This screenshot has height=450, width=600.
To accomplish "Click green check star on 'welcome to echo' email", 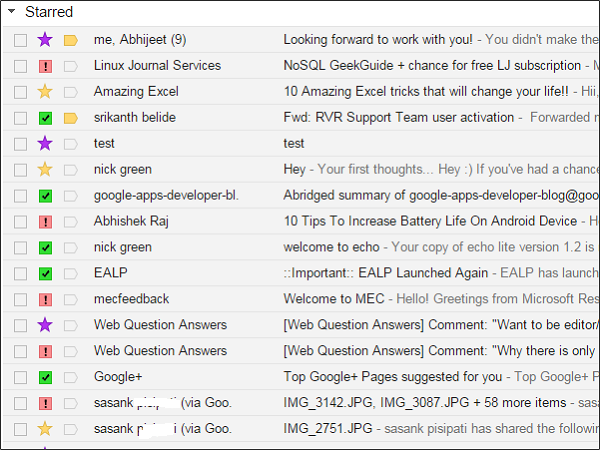I will tap(46, 248).
